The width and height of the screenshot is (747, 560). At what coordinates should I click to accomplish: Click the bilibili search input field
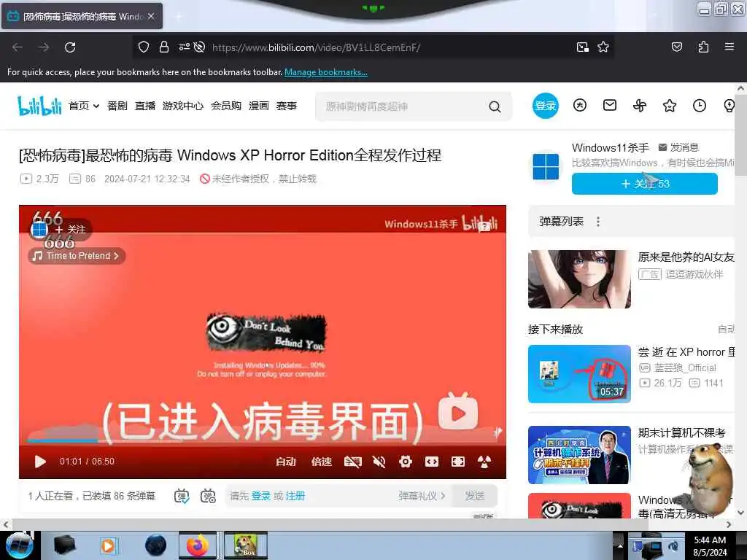pos(404,106)
